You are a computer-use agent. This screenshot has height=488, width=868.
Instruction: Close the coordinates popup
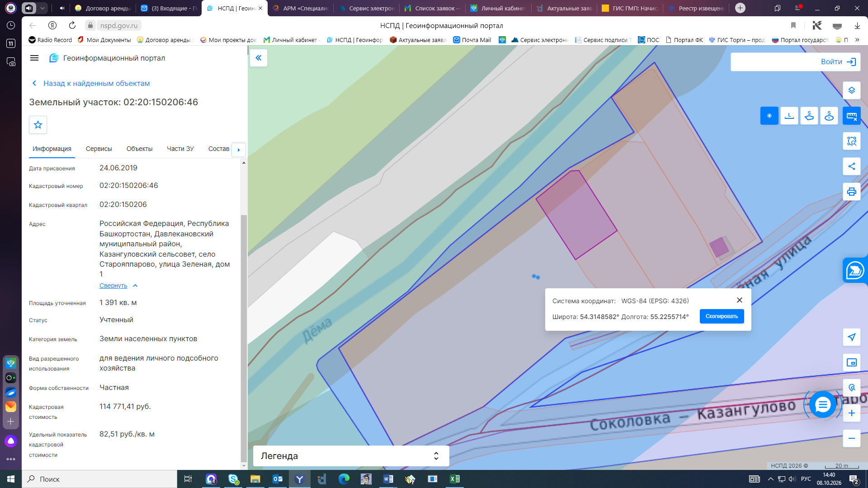pos(740,300)
